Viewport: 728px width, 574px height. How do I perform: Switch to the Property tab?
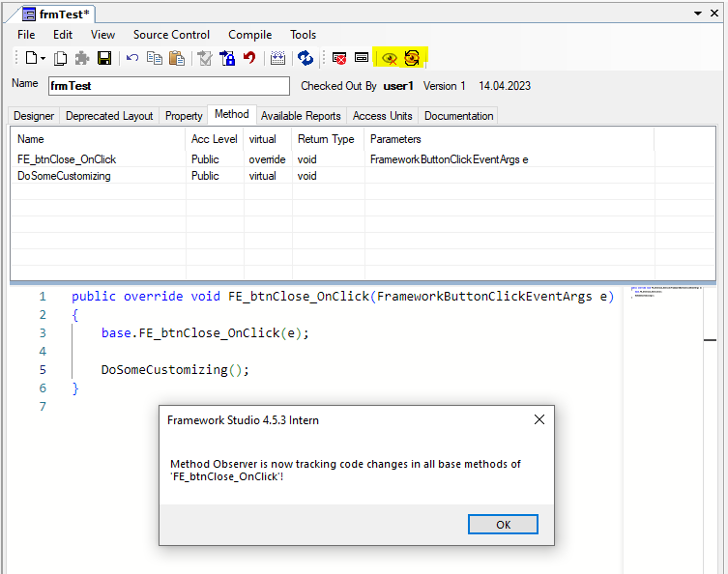coord(184,116)
